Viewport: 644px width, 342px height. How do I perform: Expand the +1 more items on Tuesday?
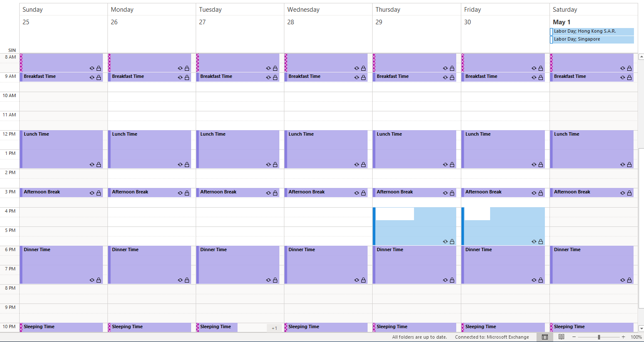[274, 328]
